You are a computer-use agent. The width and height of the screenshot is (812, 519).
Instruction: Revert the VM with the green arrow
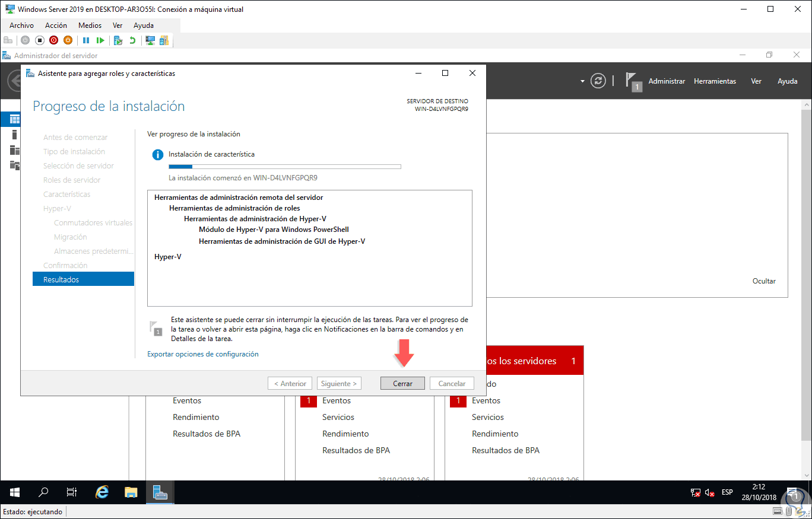132,40
